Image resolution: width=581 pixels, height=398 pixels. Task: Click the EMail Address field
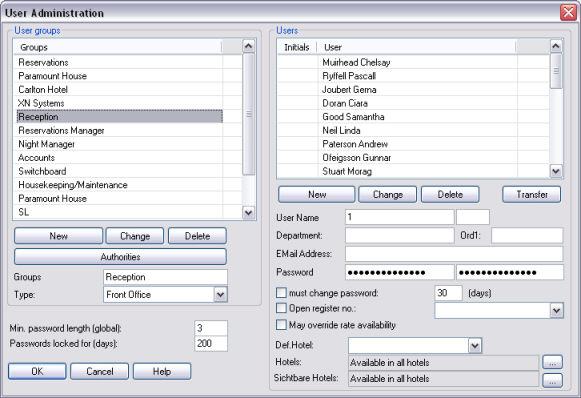coord(454,254)
